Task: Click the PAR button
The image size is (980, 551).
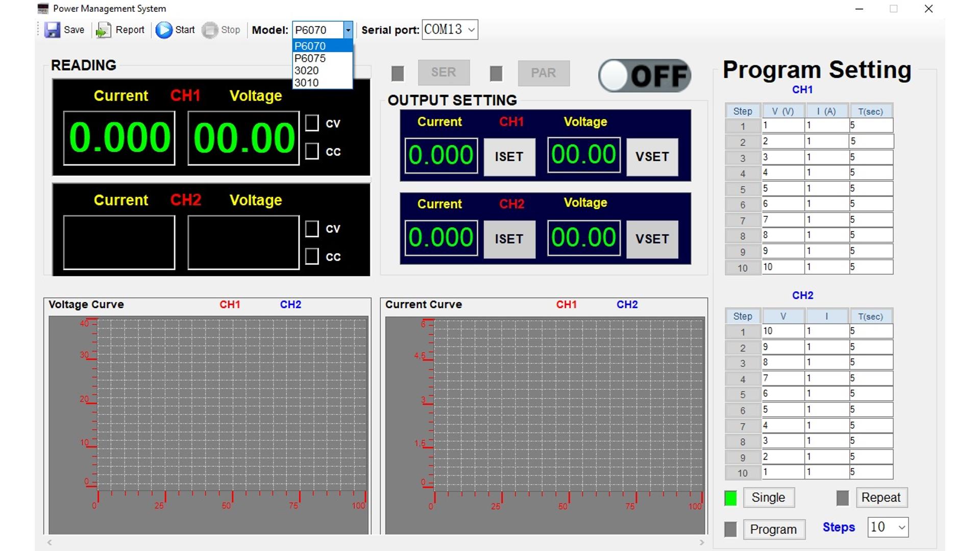Action: tap(544, 73)
